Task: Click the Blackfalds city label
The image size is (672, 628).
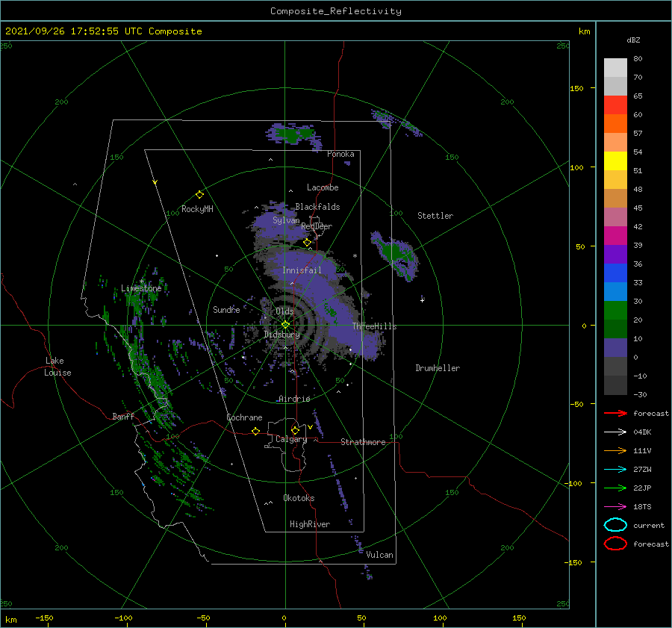Action: point(317,207)
